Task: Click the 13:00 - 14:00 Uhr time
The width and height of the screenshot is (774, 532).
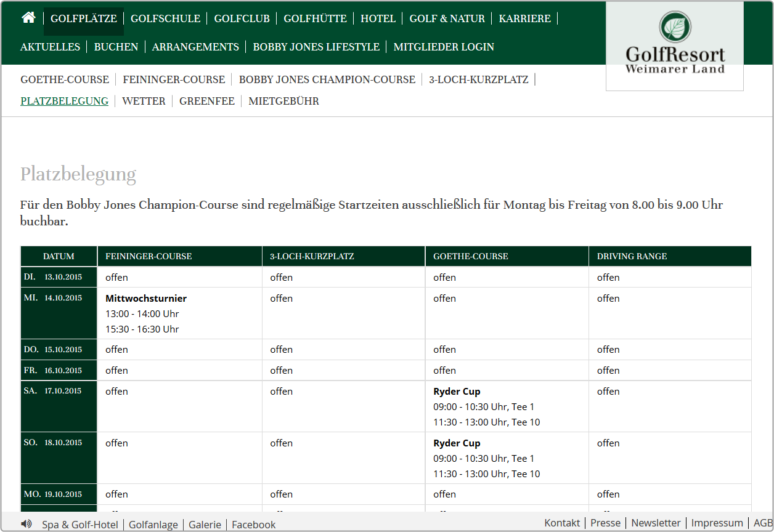Action: [x=142, y=314]
